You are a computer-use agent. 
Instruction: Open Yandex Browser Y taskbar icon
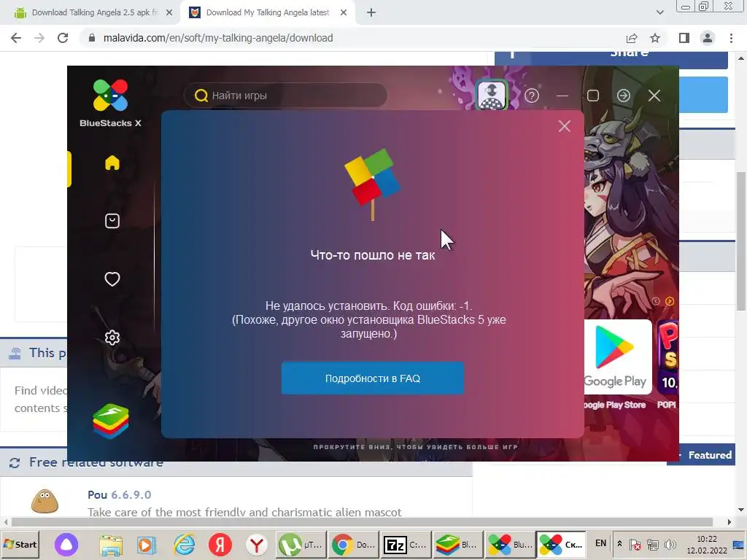point(257,544)
